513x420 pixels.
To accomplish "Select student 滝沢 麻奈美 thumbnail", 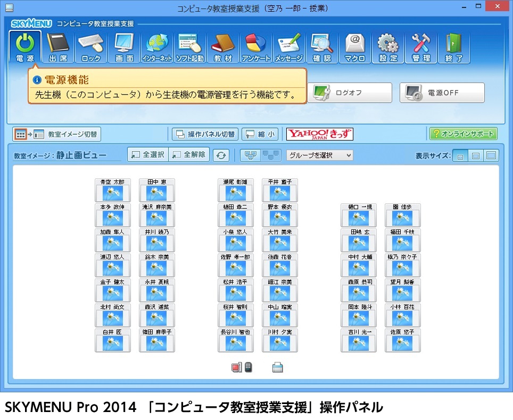I will point(156,215).
